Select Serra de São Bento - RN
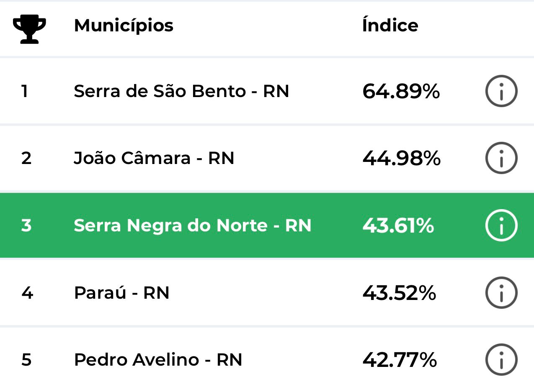 181,91
